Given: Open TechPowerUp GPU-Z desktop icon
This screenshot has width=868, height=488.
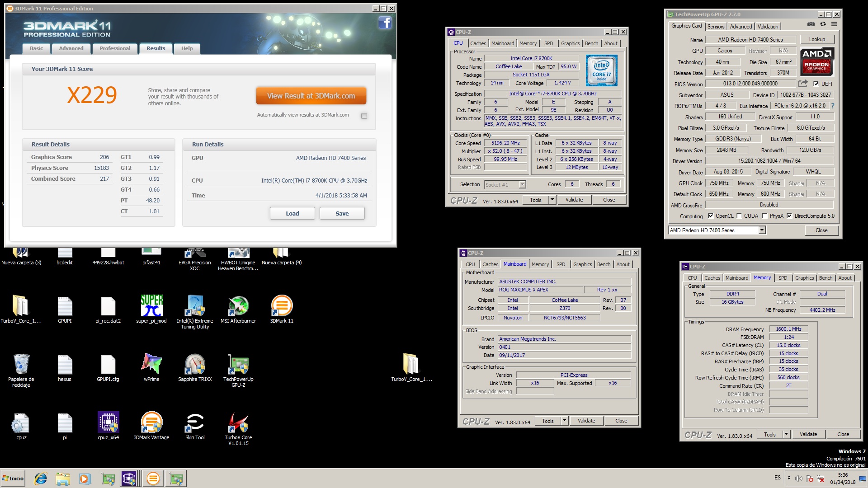Looking at the screenshot, I should 238,371.
